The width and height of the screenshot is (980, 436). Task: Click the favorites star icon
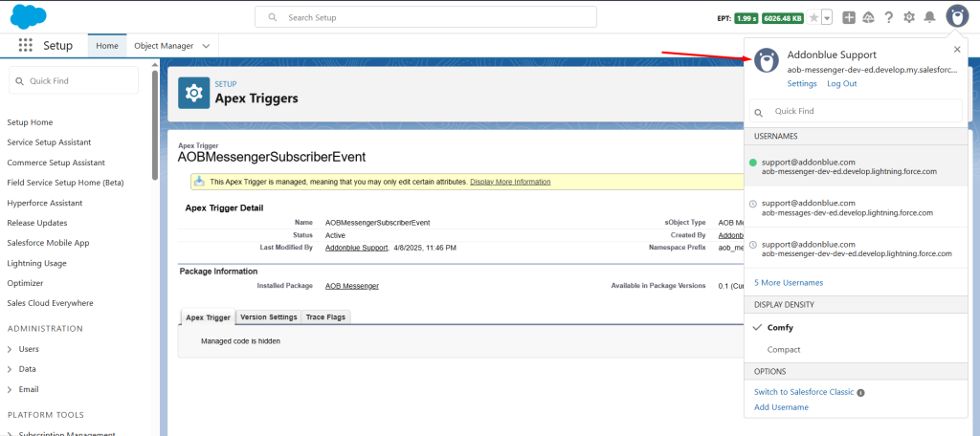tap(813, 17)
